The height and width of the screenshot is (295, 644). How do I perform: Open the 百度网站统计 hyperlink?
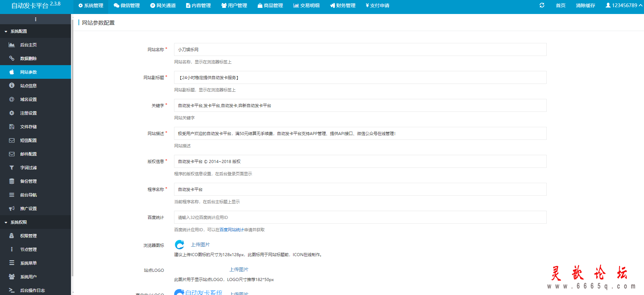[232, 230]
